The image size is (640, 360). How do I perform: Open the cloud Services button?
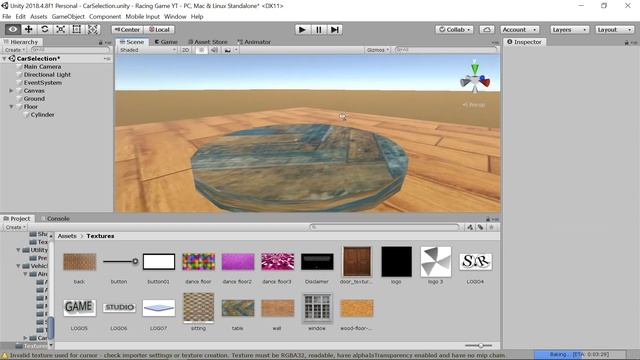[487, 30]
